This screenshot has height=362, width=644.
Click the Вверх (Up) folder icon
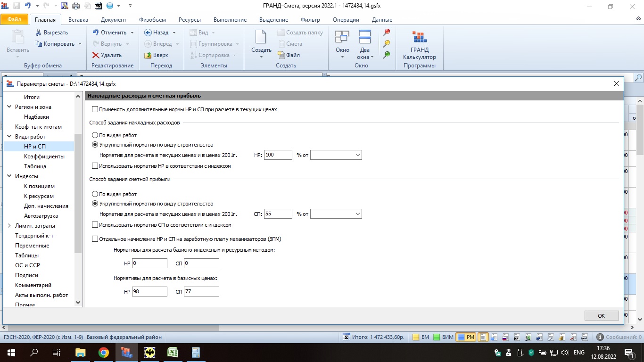point(148,55)
